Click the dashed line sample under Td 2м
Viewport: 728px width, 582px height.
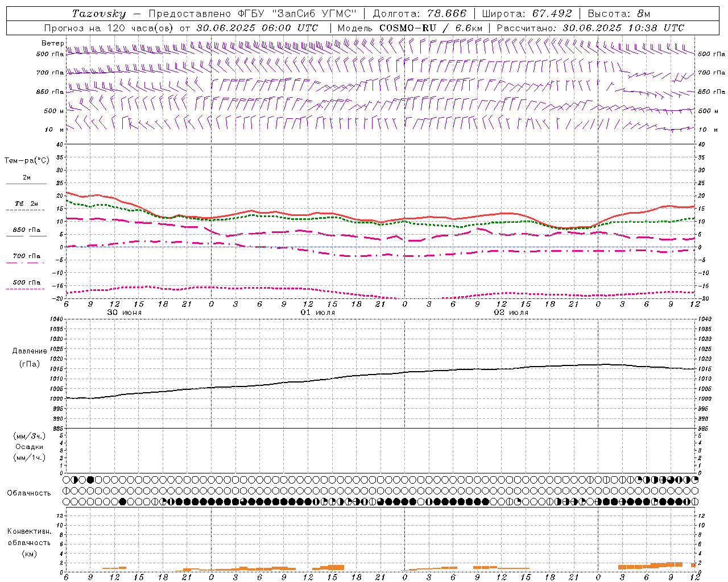point(25,210)
